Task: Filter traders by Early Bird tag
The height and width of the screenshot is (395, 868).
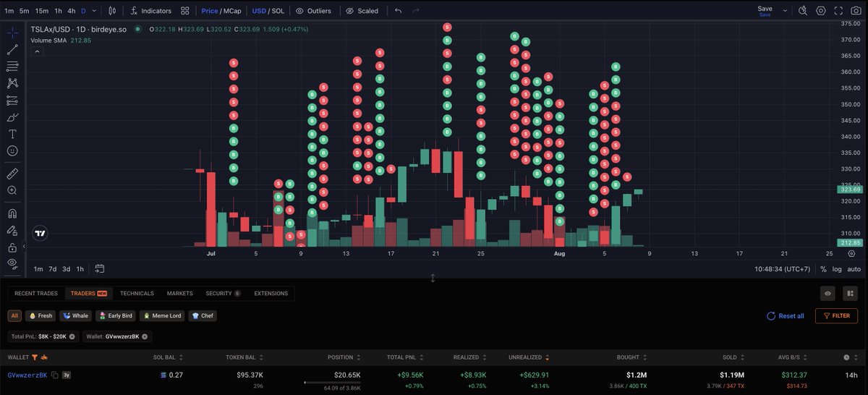Action: (x=116, y=316)
